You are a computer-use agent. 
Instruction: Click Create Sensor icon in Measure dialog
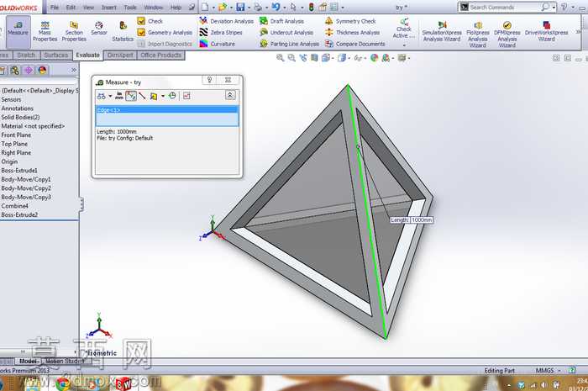[x=186, y=96]
